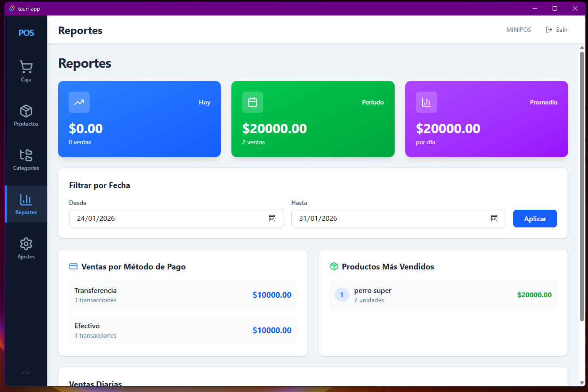Open the Productos box icon in sidebar
Screen dimensions: 588x392
[26, 111]
